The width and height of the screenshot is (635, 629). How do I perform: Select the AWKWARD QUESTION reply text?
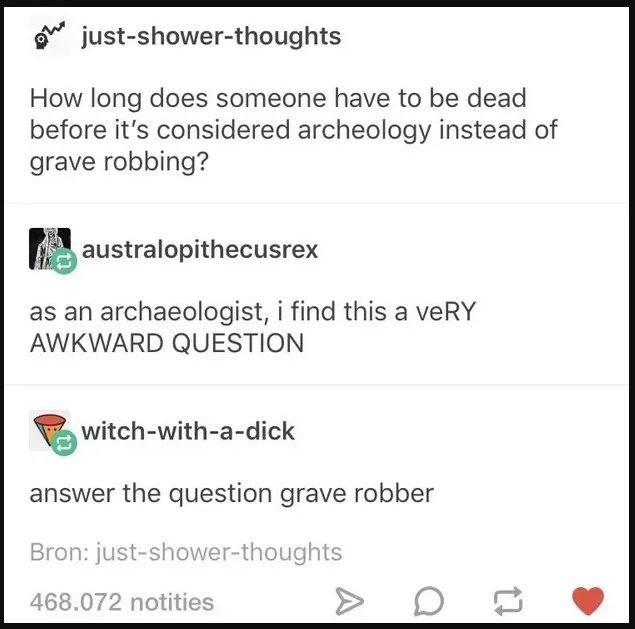click(x=252, y=327)
